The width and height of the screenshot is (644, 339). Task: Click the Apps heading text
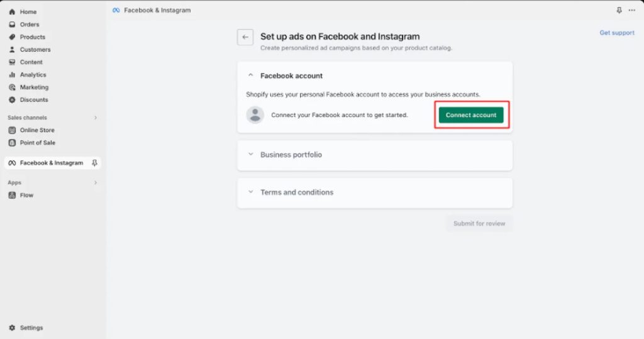point(14,182)
